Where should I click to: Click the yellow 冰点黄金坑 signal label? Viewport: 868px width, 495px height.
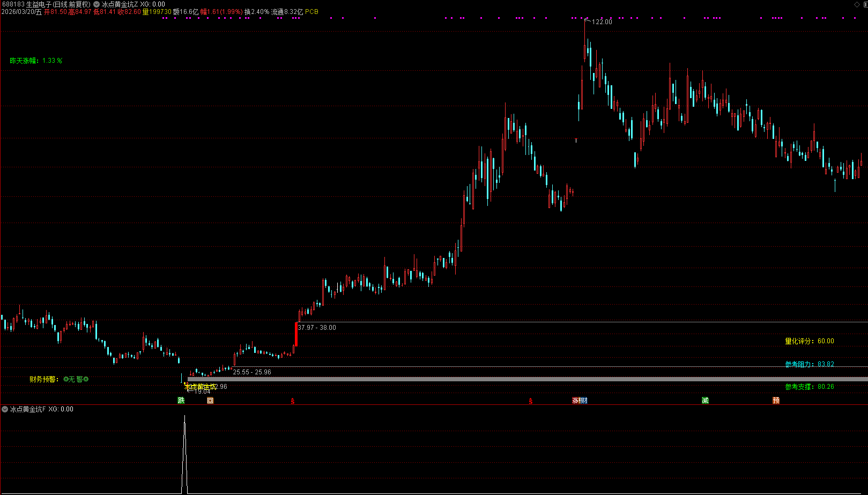point(201,387)
